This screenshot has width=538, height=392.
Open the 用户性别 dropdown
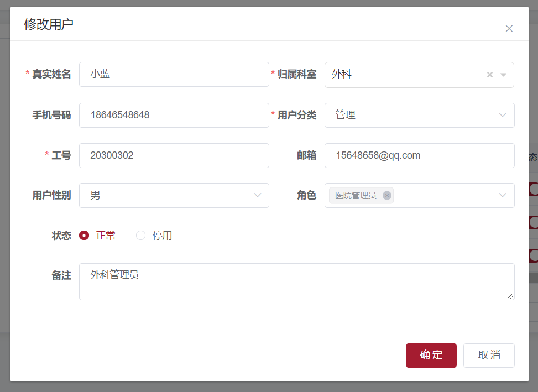tap(257, 195)
